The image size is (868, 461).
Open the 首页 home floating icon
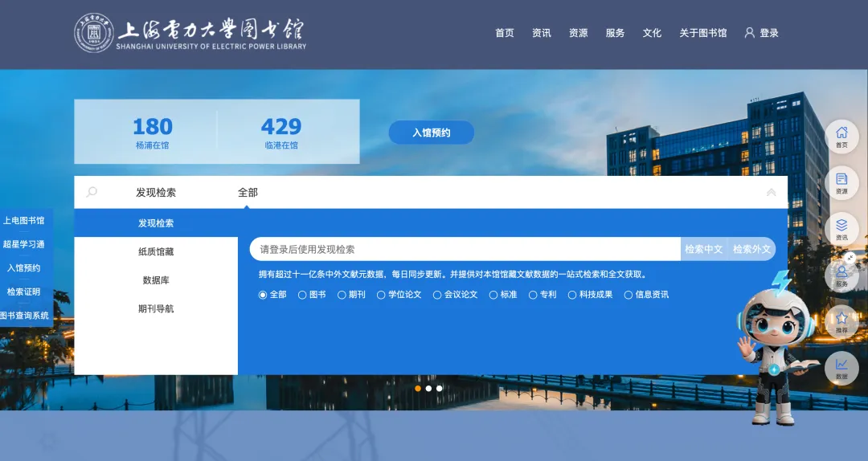pyautogui.click(x=841, y=137)
